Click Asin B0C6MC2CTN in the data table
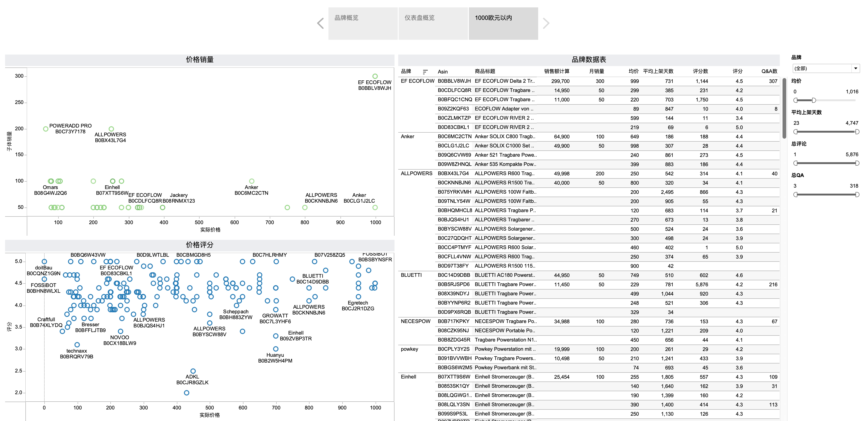Screen dimensions: 868x421 click(455, 137)
